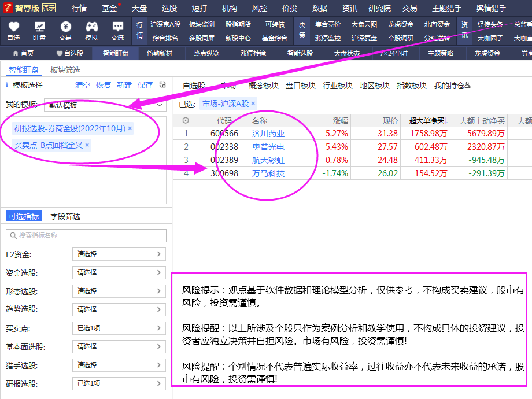This screenshot has width=532, height=399.
Task: Open the 基金 top menu
Action: (x=109, y=8)
